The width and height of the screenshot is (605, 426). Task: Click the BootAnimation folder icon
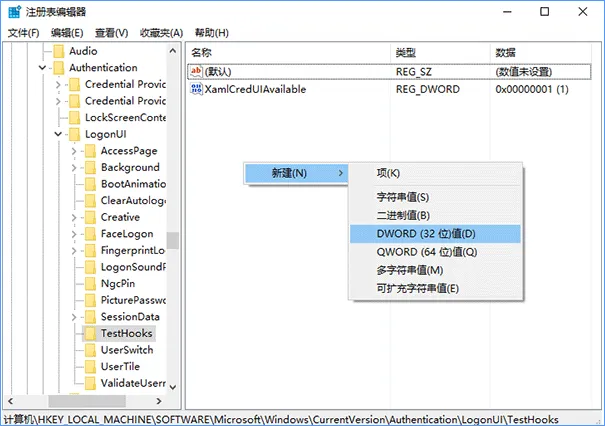[x=90, y=184]
